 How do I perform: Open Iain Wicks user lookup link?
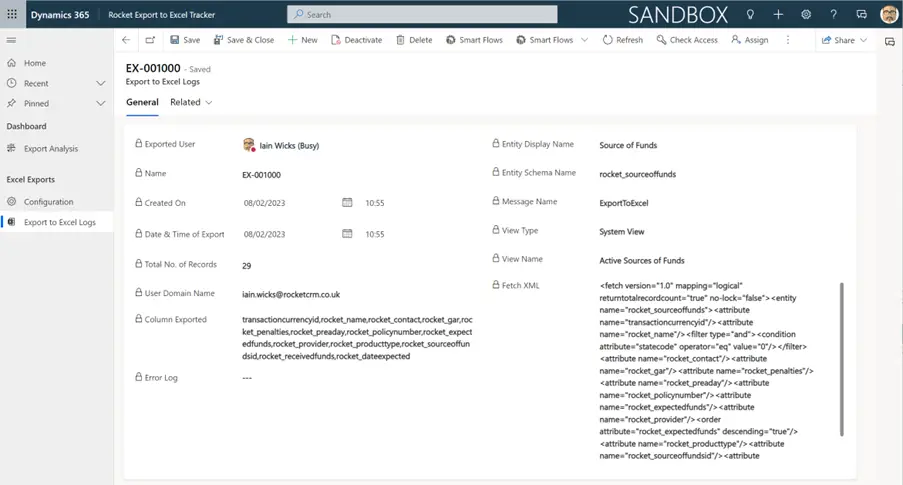(289, 146)
